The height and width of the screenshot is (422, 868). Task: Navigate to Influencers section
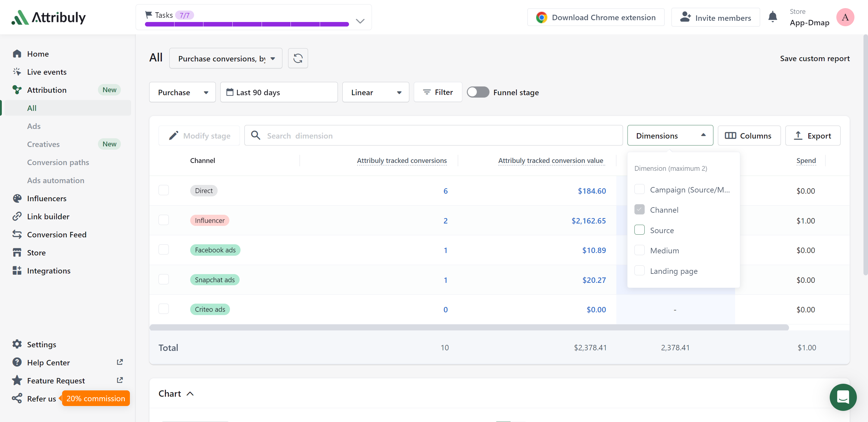tap(47, 198)
